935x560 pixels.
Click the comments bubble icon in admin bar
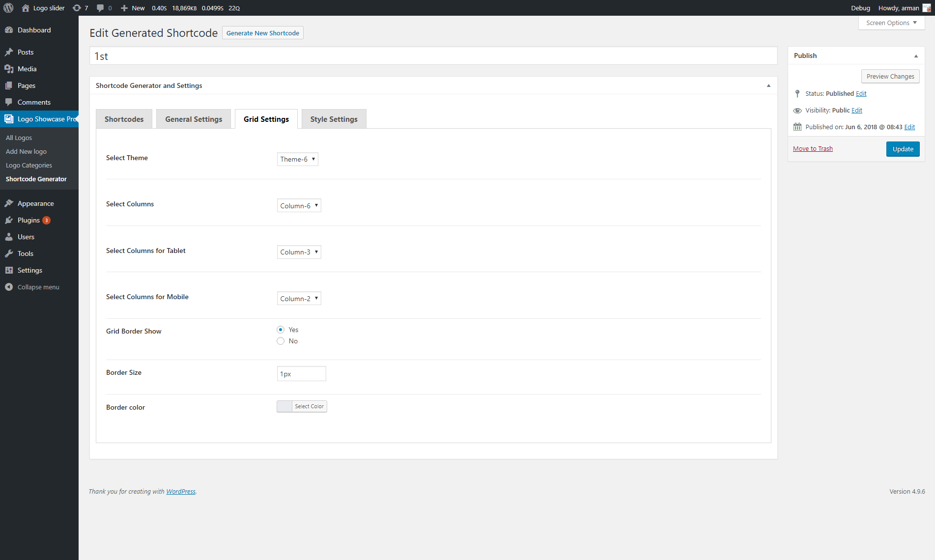[100, 8]
